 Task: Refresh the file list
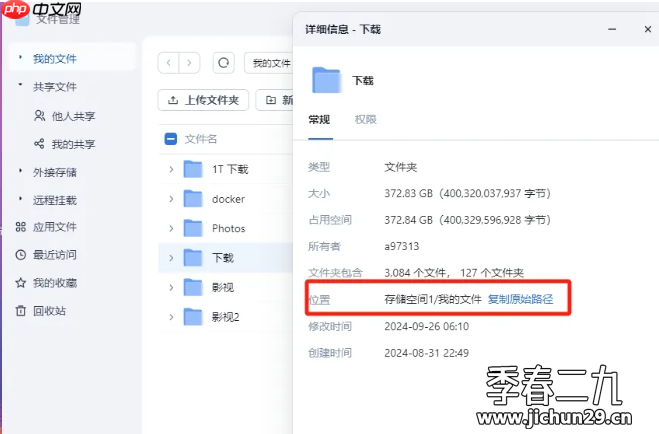coord(224,63)
